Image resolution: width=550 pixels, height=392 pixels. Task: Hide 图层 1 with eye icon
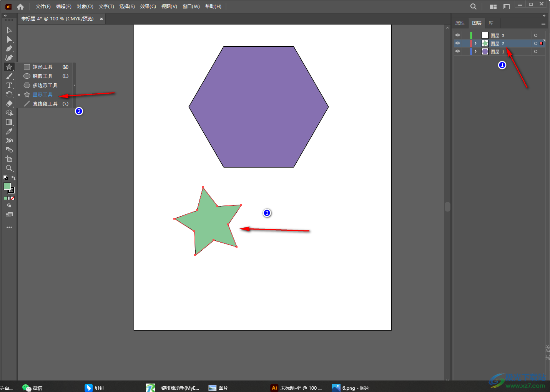(457, 51)
